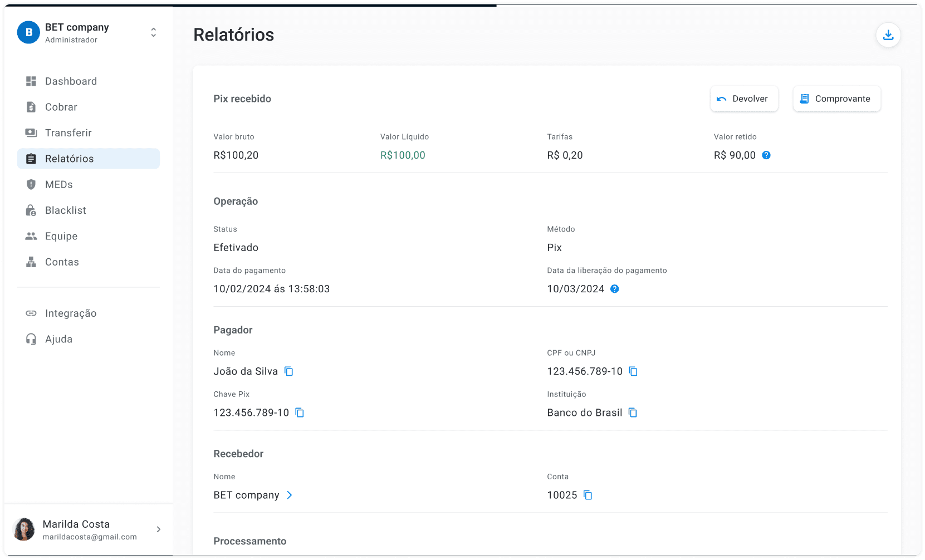Copy the Chave Pix value
This screenshot has height=560, width=925.
300,412
